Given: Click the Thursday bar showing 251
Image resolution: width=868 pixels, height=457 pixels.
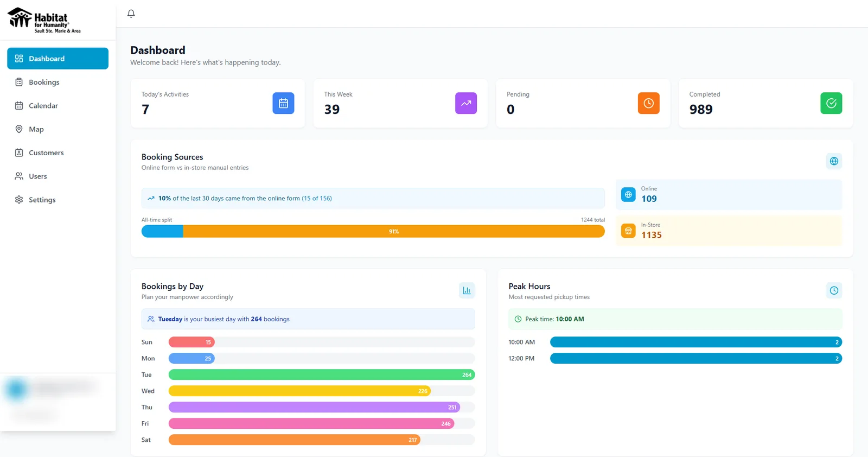Looking at the screenshot, I should tap(314, 407).
